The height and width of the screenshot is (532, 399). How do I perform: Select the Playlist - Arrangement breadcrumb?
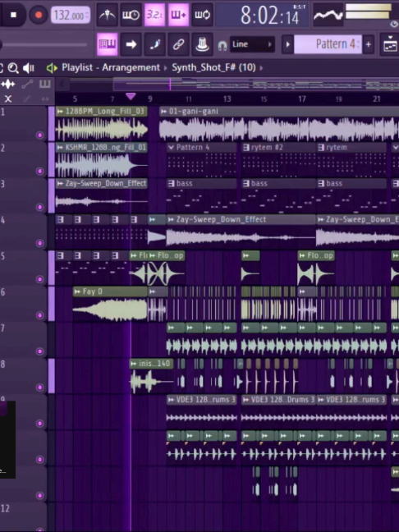tap(111, 67)
